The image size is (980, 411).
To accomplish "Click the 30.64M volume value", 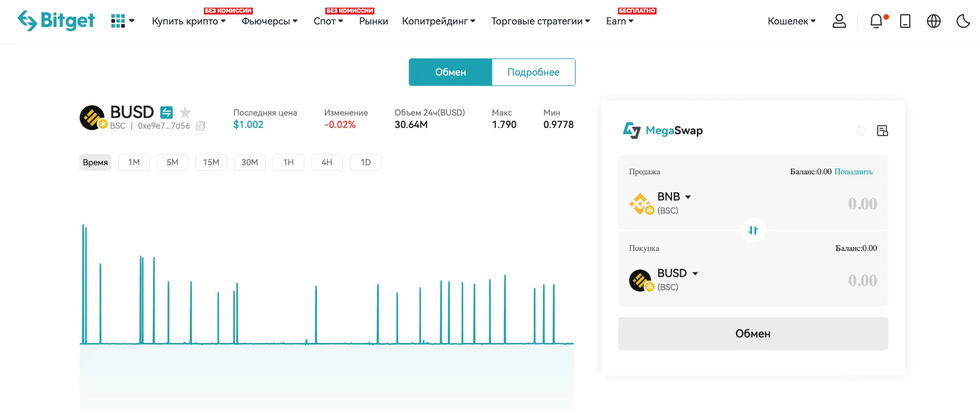I will 411,125.
